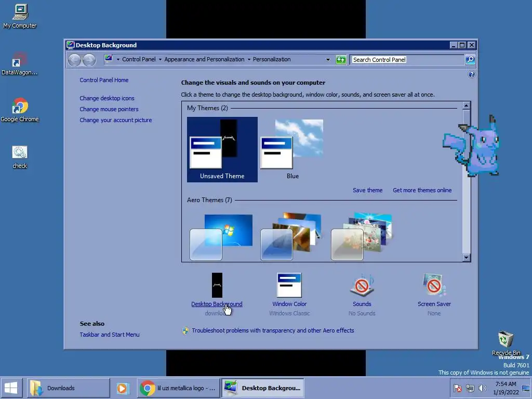The height and width of the screenshot is (399, 532).
Task: Select the Blue theme
Action: coord(292,150)
